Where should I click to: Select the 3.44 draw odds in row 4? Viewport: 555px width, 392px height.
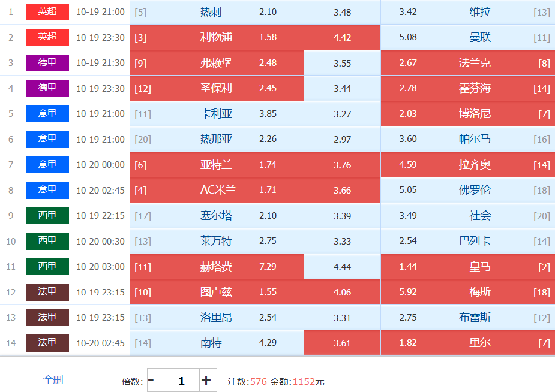(342, 88)
